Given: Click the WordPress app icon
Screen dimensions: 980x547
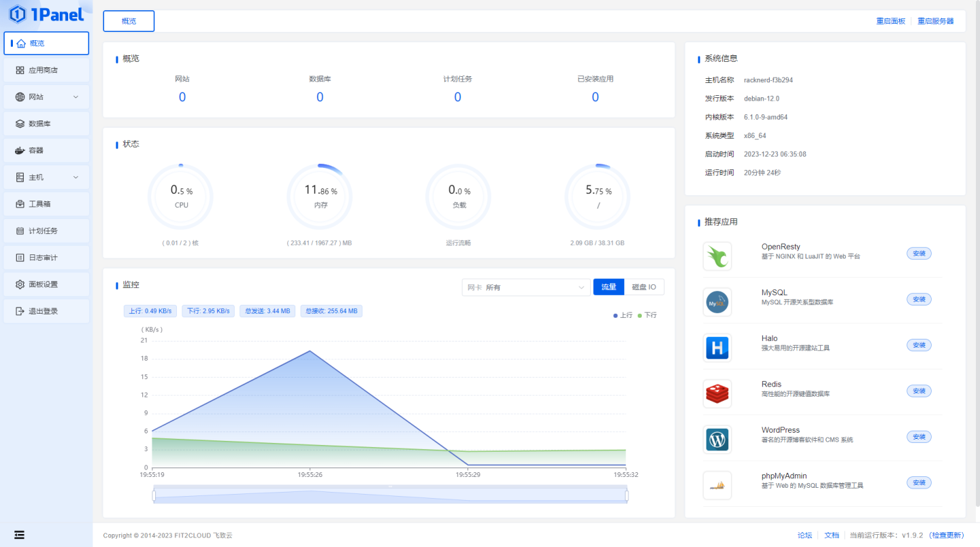Looking at the screenshot, I should 717,440.
